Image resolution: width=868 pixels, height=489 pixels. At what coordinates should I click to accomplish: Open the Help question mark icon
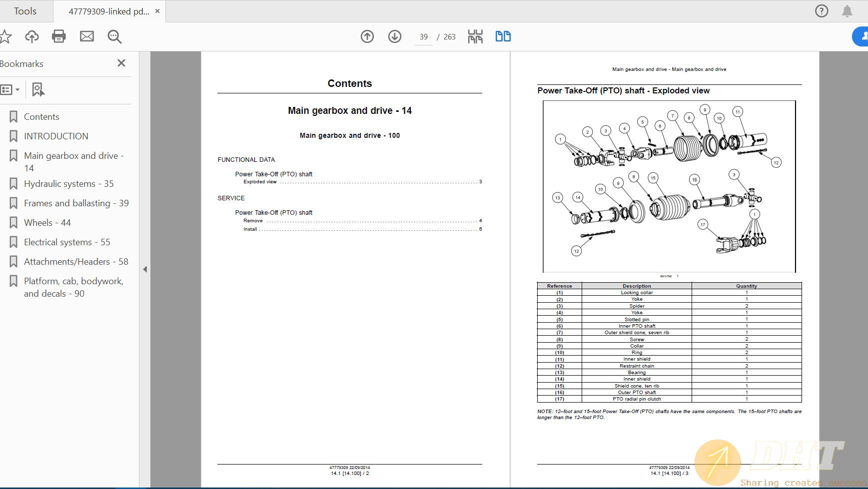822,11
